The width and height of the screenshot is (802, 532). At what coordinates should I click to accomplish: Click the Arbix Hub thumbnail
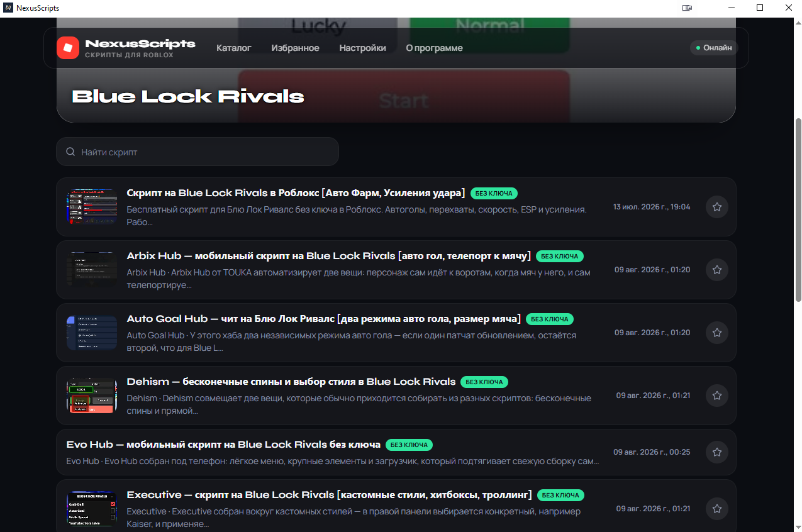coord(92,269)
